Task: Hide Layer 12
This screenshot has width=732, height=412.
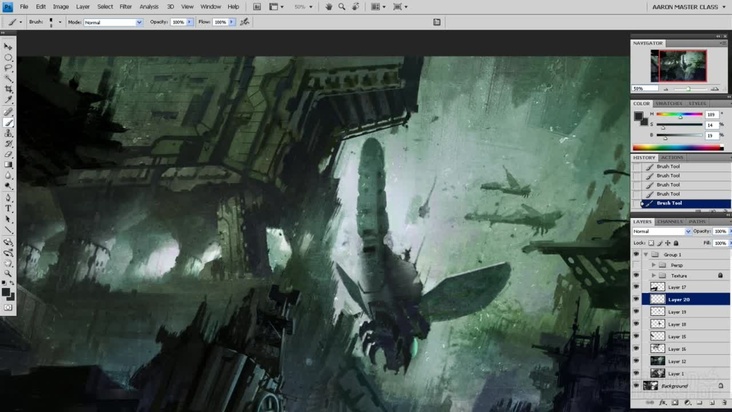Action: (x=636, y=361)
